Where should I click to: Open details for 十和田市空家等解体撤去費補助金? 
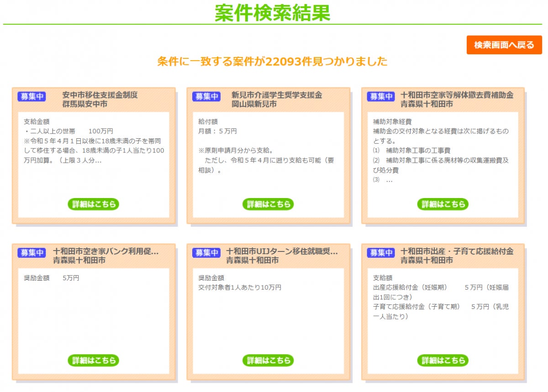(443, 204)
